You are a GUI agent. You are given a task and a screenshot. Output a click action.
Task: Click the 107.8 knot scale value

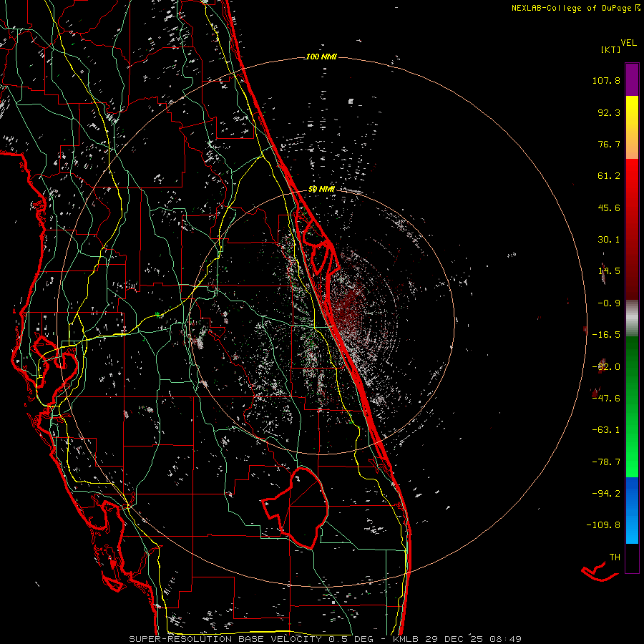[x=608, y=81]
